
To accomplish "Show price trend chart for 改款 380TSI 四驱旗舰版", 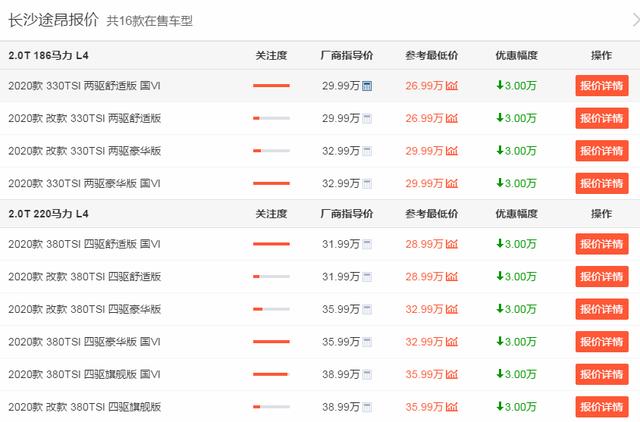I will point(452,406).
